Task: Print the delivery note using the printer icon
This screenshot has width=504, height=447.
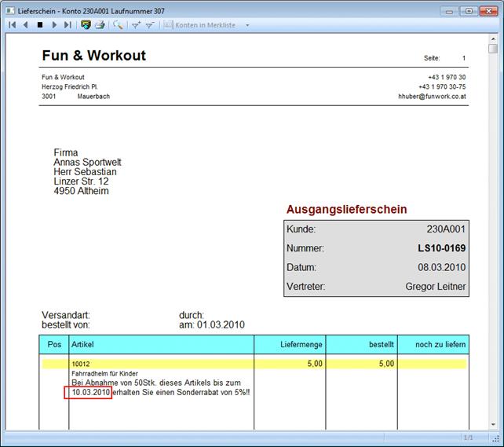Action: click(x=100, y=25)
